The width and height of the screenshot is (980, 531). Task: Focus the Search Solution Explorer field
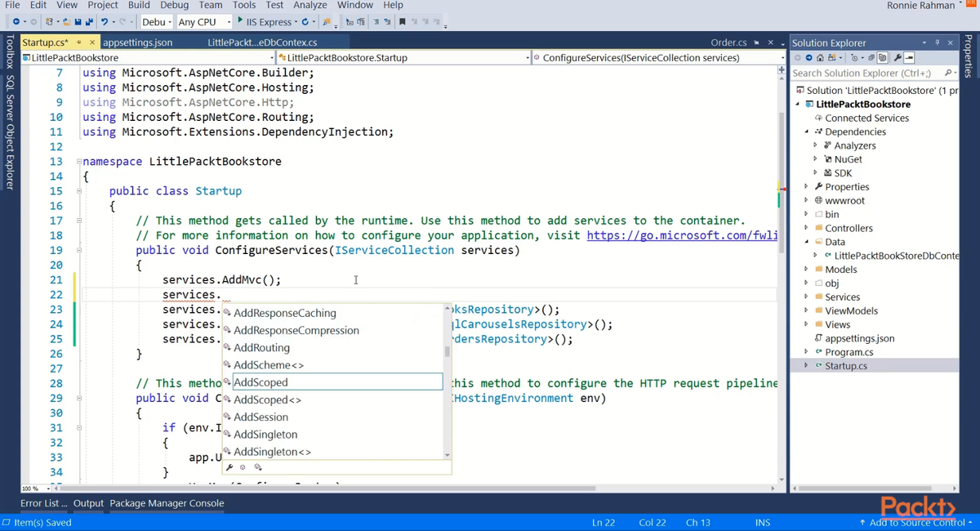pos(866,73)
